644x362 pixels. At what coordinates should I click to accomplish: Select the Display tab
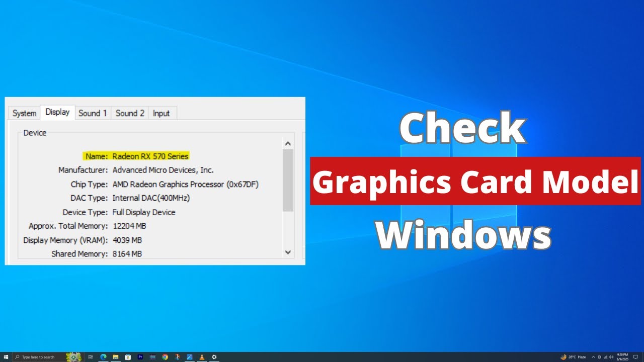pos(57,112)
